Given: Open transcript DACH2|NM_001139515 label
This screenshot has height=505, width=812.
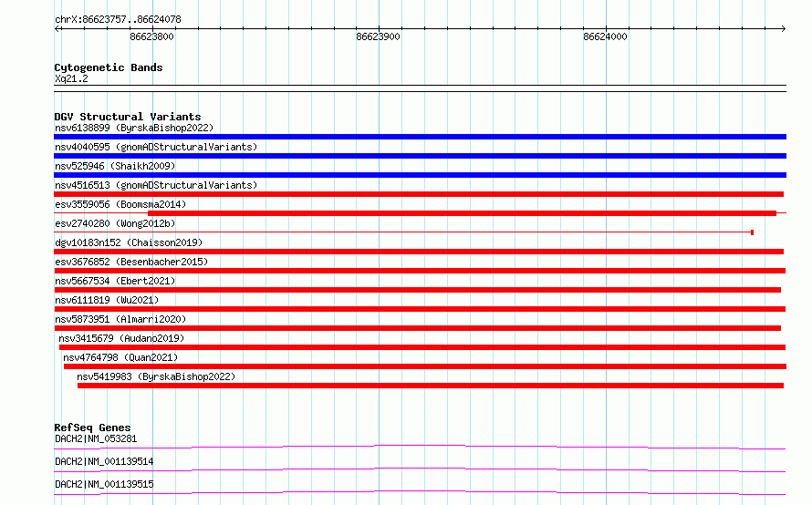Looking at the screenshot, I should (x=104, y=484).
